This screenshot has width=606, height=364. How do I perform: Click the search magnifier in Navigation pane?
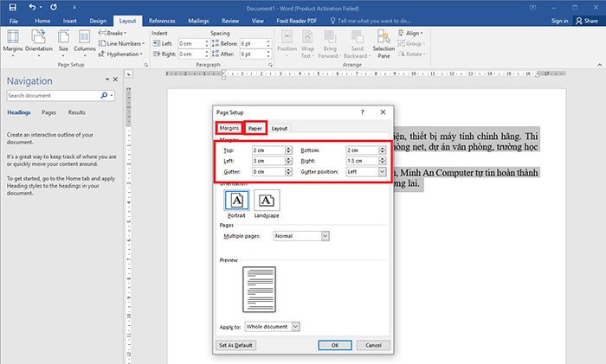(104, 95)
